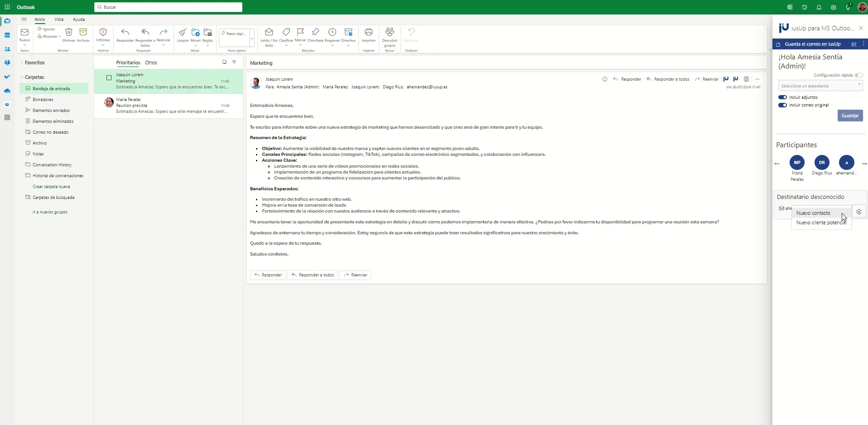Image resolution: width=868 pixels, height=425 pixels.
Task: Click the Informar shield icon
Action: point(103,33)
